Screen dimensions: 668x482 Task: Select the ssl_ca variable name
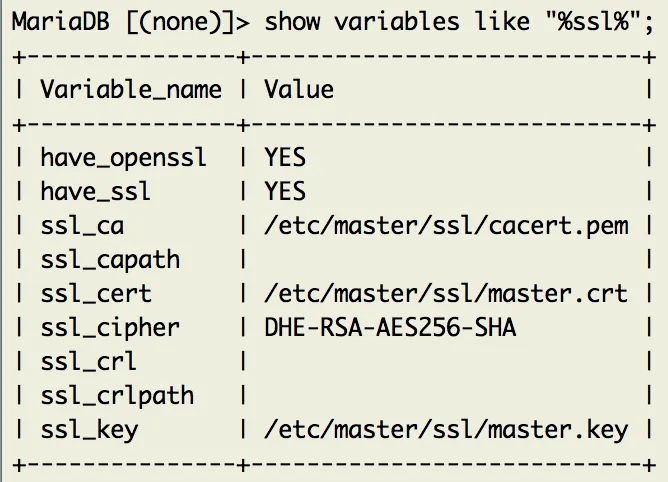click(x=82, y=226)
